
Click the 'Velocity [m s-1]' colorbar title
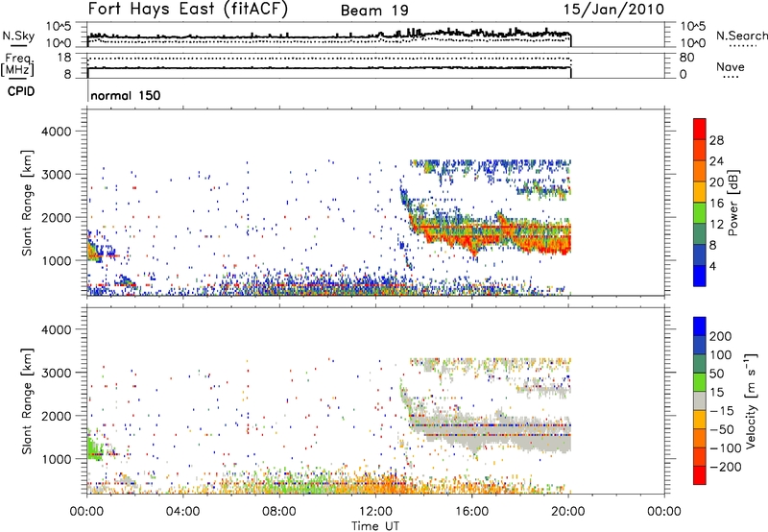click(750, 400)
